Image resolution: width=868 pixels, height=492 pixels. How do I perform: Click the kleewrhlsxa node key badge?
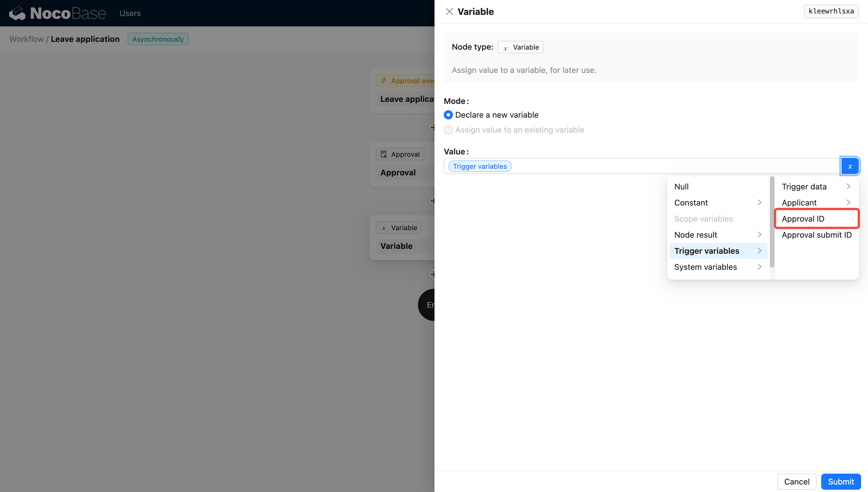coord(831,11)
